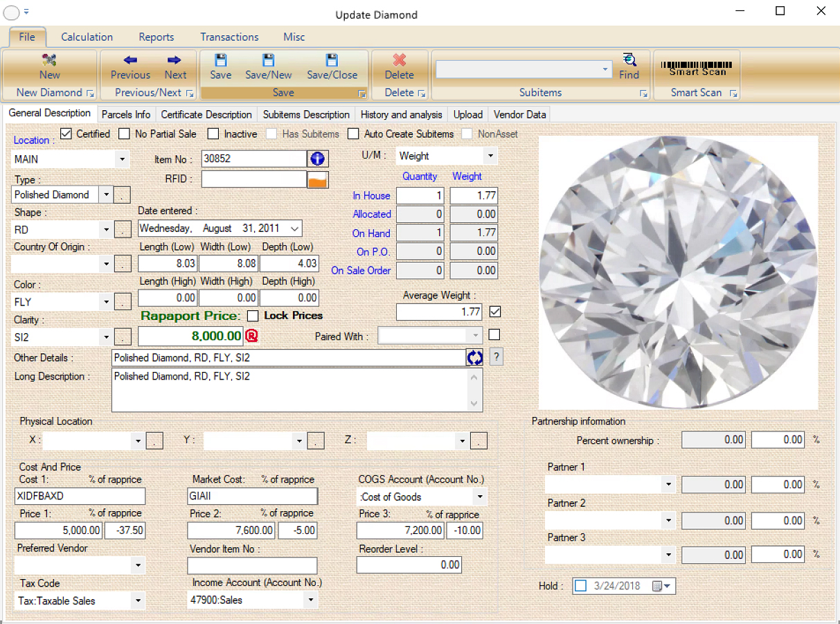
Task: Expand the Clarity dropdown showing SI2
Action: click(x=106, y=337)
